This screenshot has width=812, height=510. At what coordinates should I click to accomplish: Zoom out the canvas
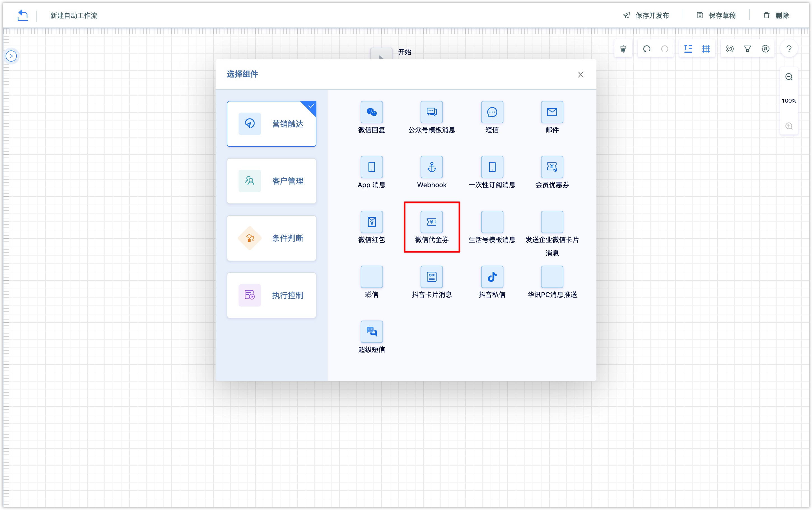click(x=789, y=77)
